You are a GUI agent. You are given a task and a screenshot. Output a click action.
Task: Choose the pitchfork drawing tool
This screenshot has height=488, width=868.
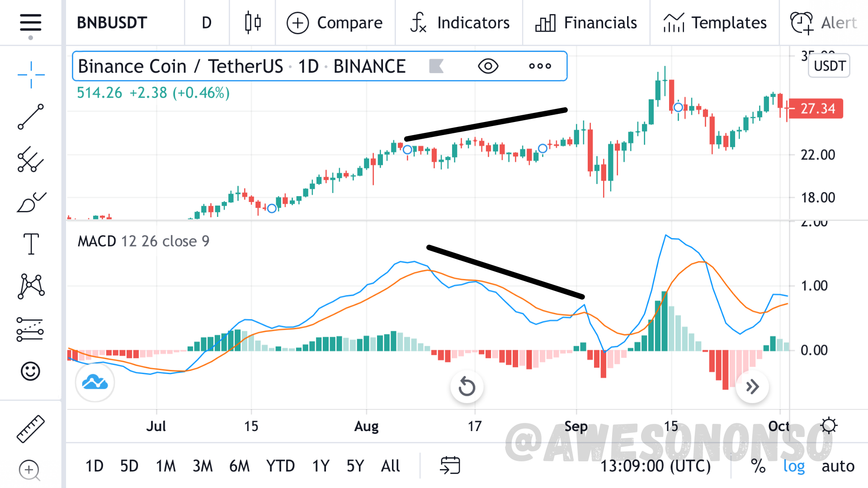point(31,159)
